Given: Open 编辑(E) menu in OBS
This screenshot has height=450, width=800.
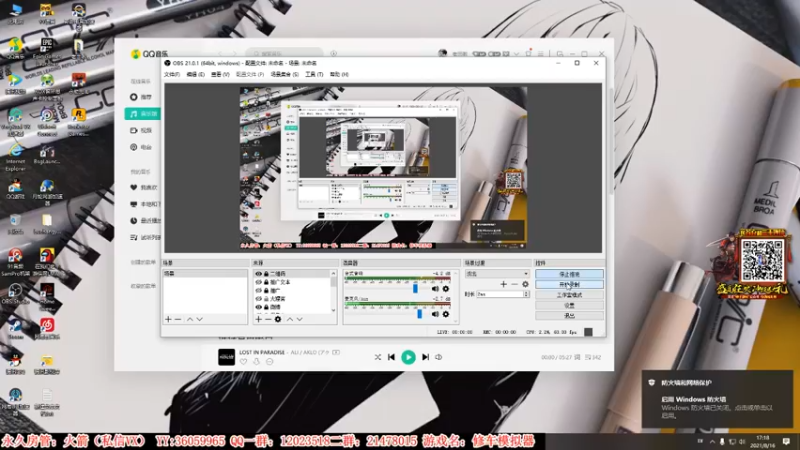Looking at the screenshot, I should pos(195,74).
